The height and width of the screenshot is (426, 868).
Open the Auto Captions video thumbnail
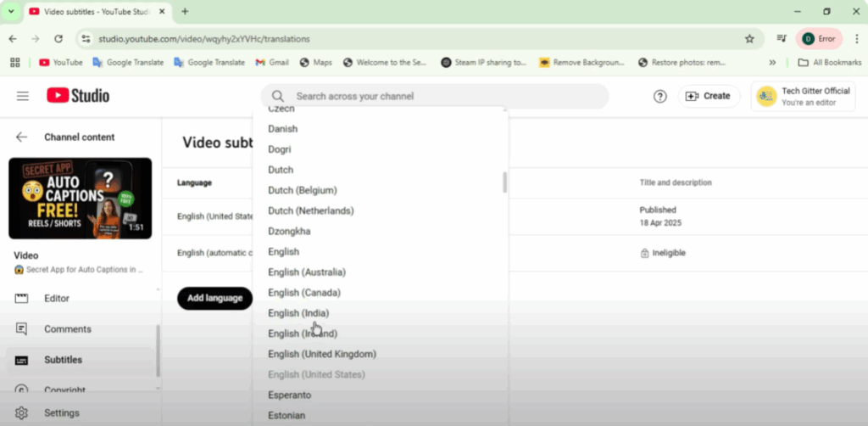(81, 199)
